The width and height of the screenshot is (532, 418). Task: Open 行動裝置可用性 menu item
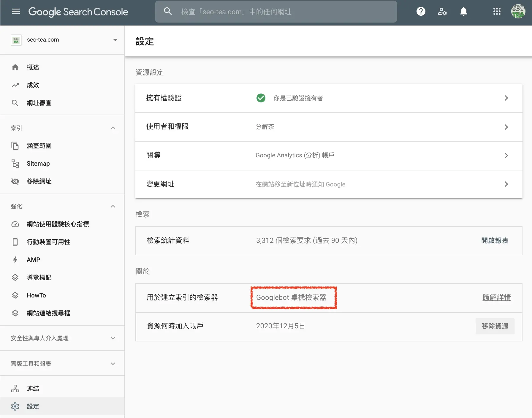62,242
